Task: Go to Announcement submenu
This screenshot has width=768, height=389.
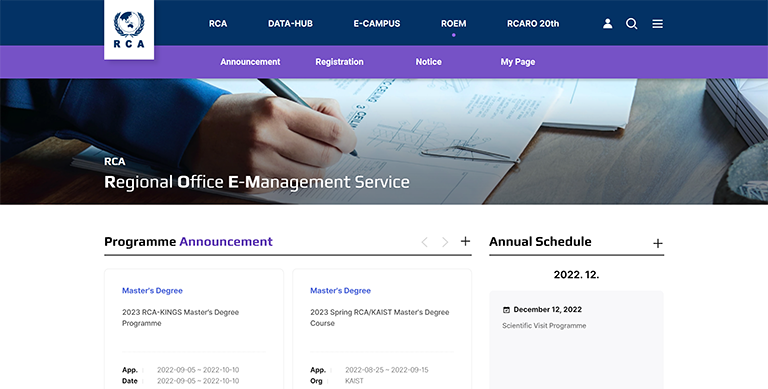Action: coord(250,62)
